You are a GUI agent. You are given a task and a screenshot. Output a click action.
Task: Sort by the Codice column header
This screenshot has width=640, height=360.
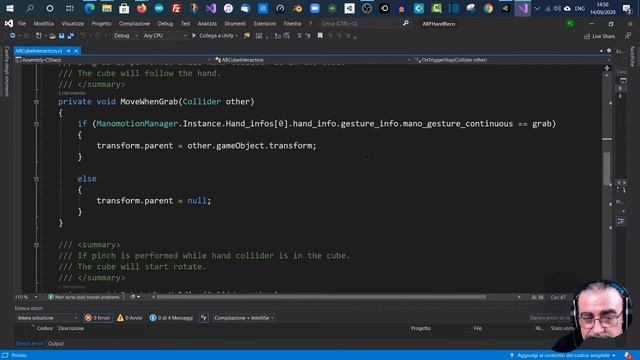44,328
